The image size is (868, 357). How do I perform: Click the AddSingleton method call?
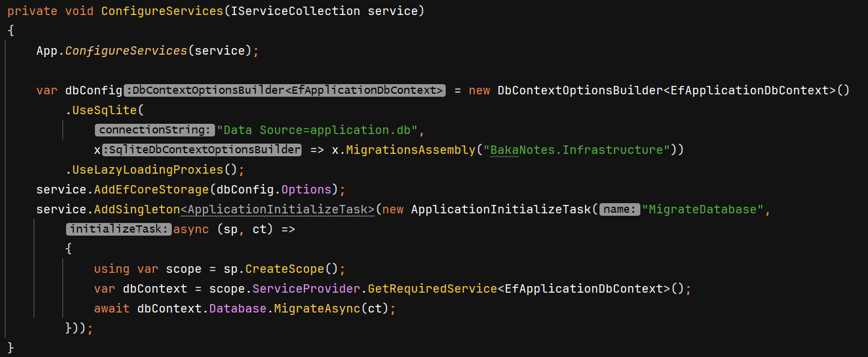(x=137, y=209)
